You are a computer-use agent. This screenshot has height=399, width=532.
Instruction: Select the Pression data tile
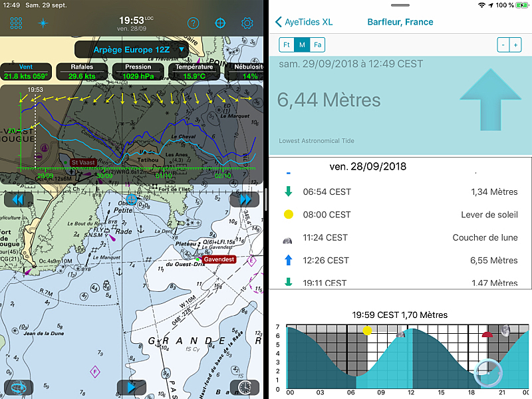(138, 72)
